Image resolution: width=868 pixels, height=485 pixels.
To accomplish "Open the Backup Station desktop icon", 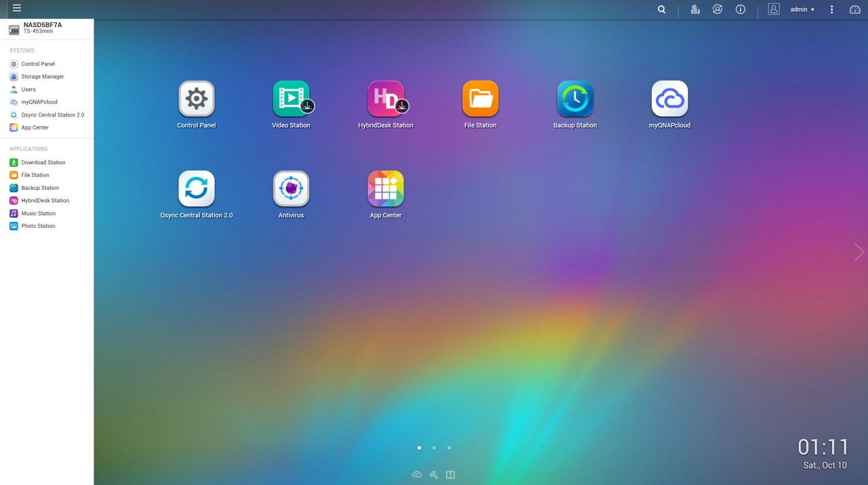I will [575, 99].
